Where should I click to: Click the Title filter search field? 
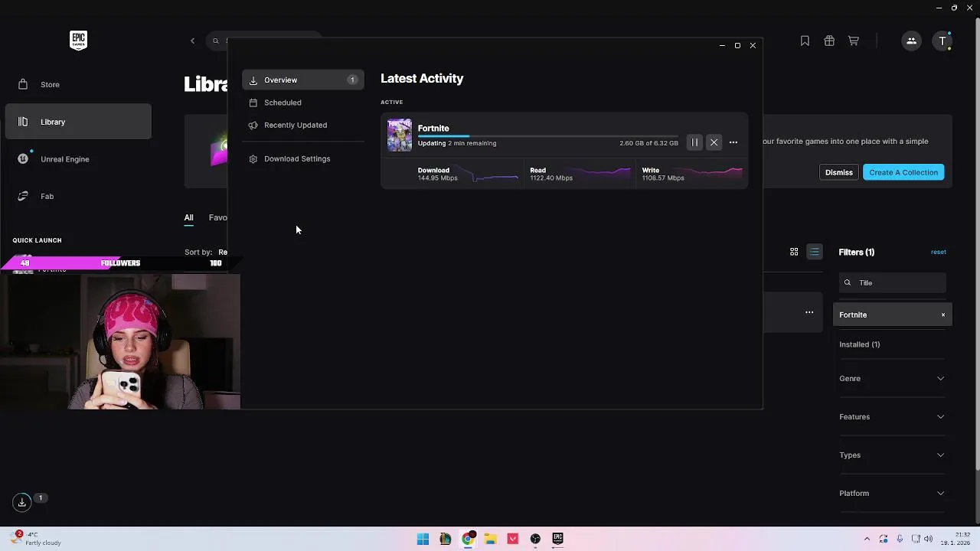coord(893,282)
